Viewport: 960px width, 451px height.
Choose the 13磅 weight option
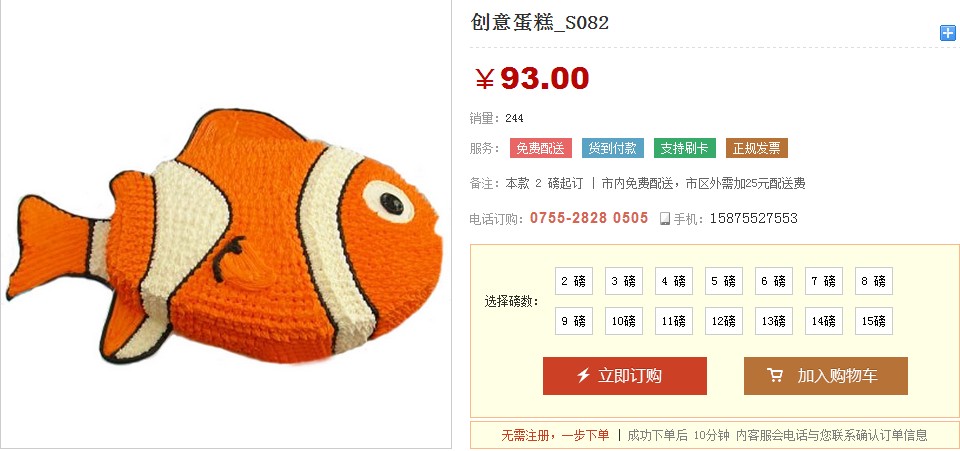[774, 321]
